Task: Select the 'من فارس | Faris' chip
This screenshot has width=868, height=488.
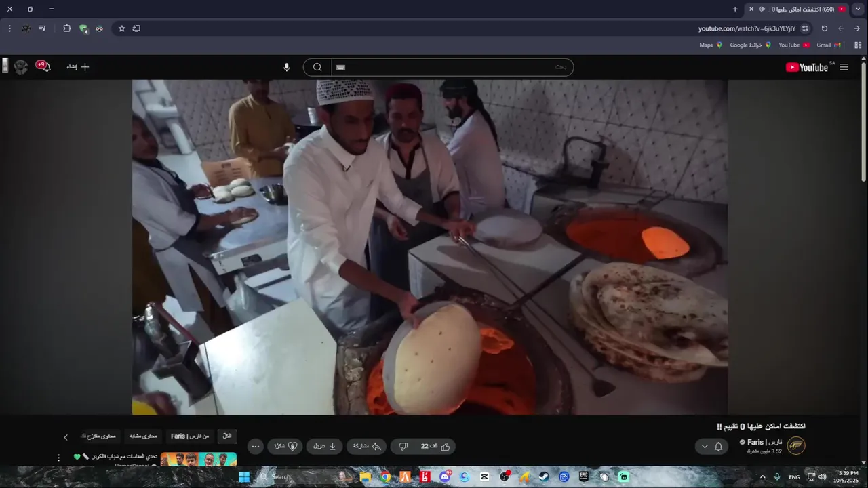Action: tap(190, 436)
